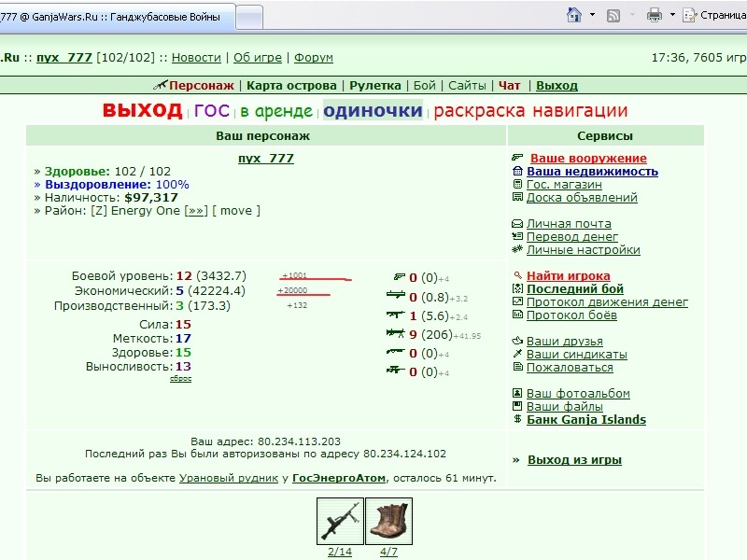This screenshot has width=747, height=560.
Task: Open the Страница page menu
Action: [x=714, y=15]
